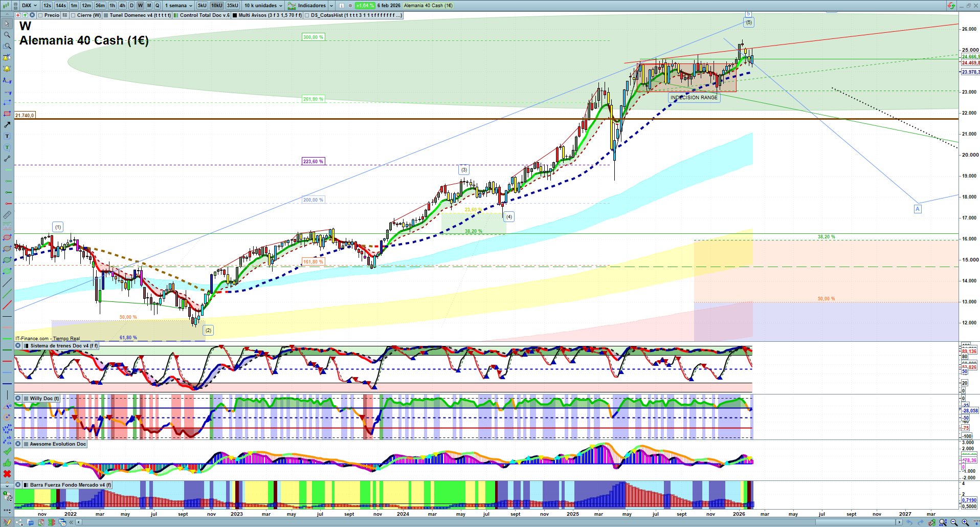Image resolution: width=980 pixels, height=527 pixels.
Task: Click the wave A label on the chart
Action: tap(918, 209)
